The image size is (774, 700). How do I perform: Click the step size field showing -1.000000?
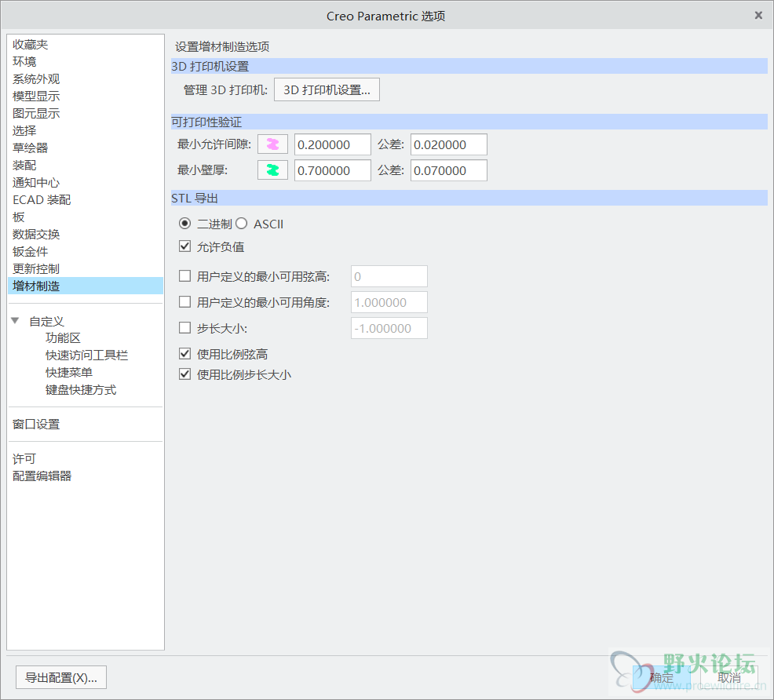point(389,328)
